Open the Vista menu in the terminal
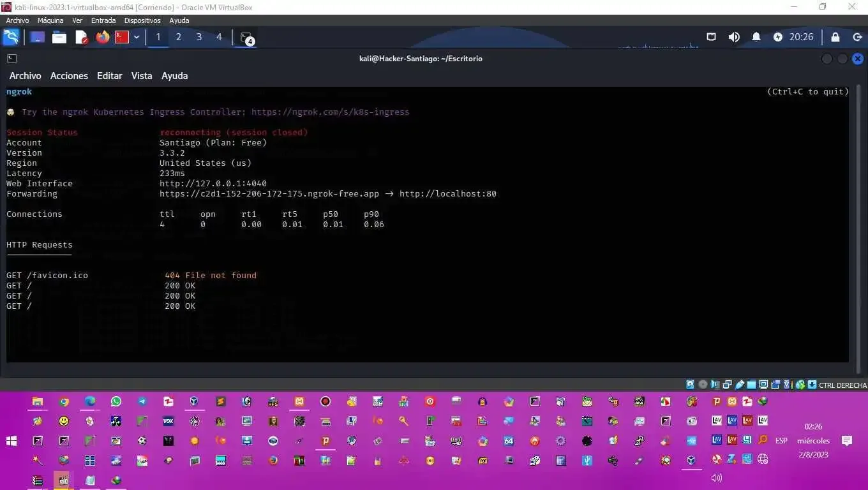This screenshot has width=868, height=490. point(142,75)
